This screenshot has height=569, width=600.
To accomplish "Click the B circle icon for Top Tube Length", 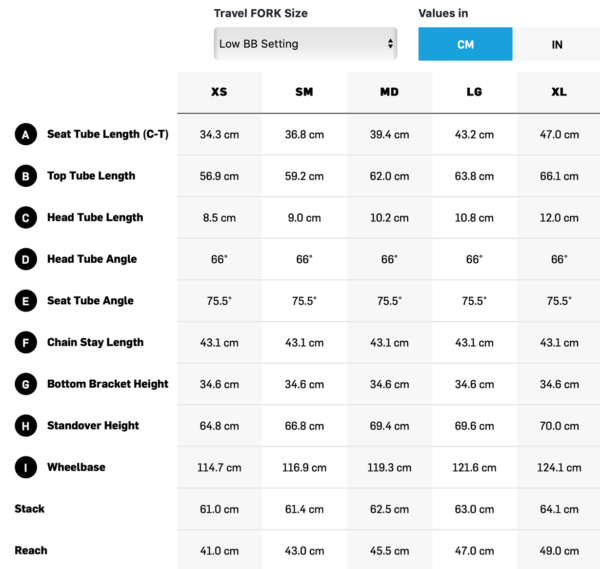I will point(25,176).
